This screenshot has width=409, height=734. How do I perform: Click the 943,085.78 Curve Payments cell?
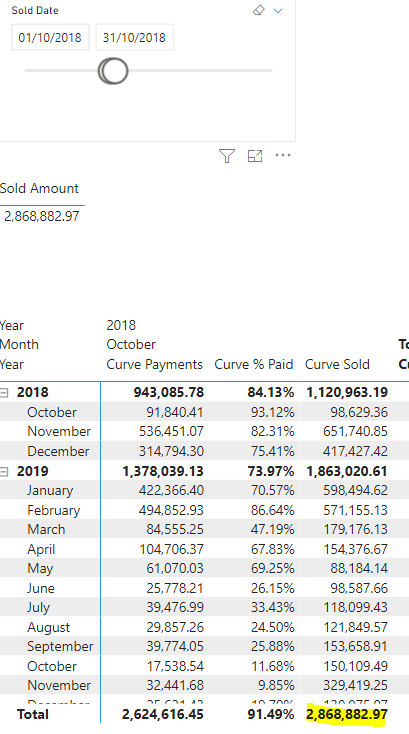(168, 392)
